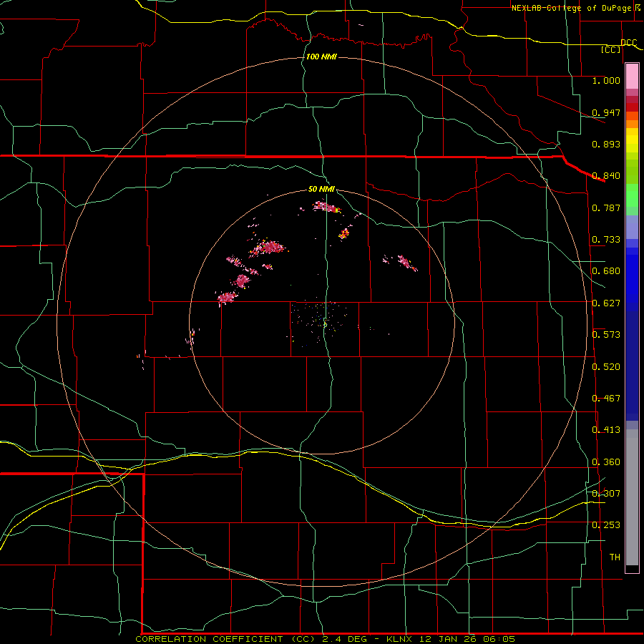Click CORRELATION COEFFICIENT in the bottom caption
The height and width of the screenshot is (644, 644).
point(209,639)
